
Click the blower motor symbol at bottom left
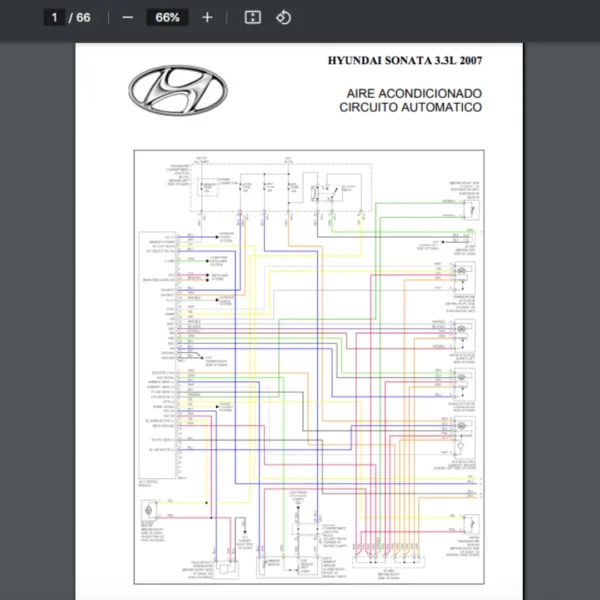149,513
